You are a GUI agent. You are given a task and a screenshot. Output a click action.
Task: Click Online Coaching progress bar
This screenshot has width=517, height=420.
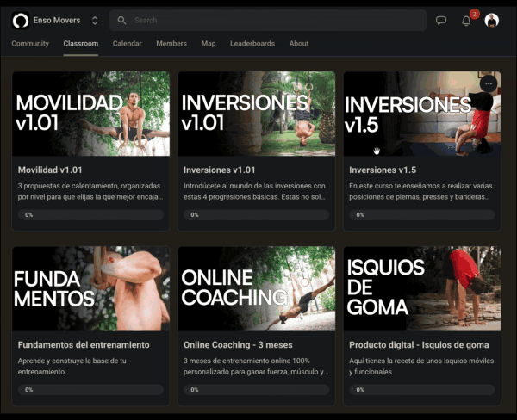click(x=256, y=390)
